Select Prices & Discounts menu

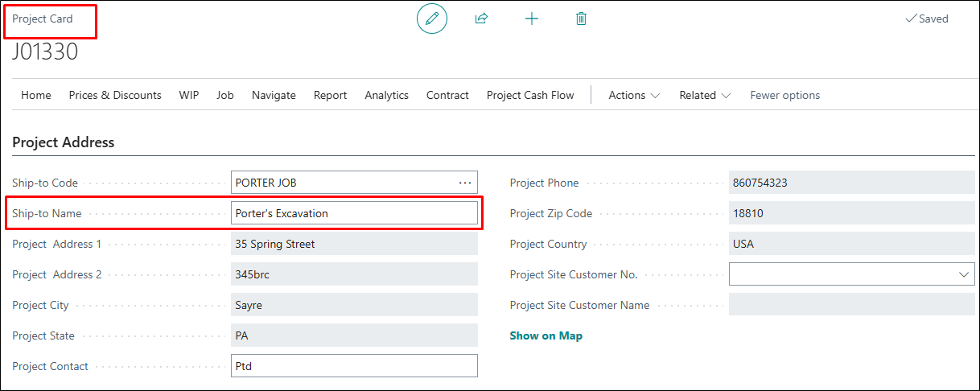pyautogui.click(x=115, y=95)
